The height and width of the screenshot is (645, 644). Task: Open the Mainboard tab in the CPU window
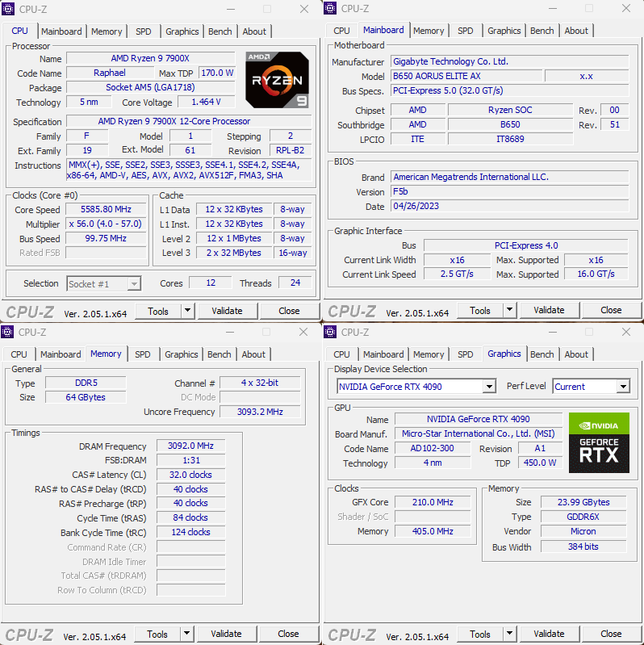(61, 31)
